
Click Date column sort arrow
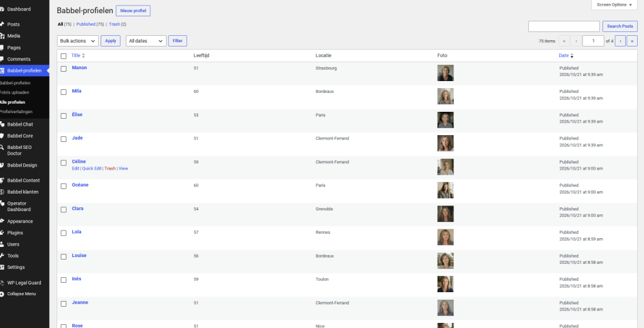(x=572, y=56)
